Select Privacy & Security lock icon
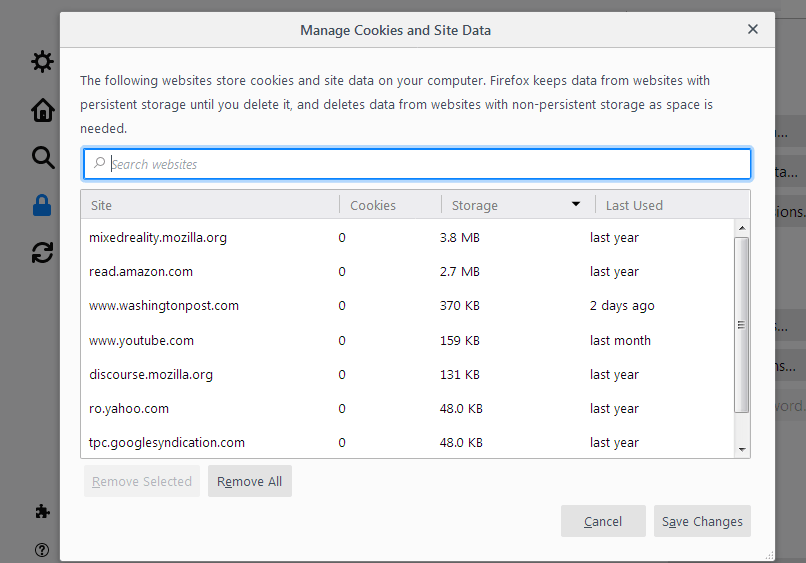This screenshot has height=563, width=806. (x=42, y=205)
